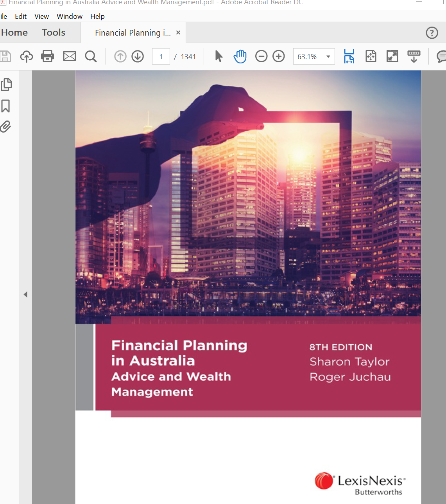446x504 pixels.
Task: Zoom out with minus button
Action: tap(261, 56)
